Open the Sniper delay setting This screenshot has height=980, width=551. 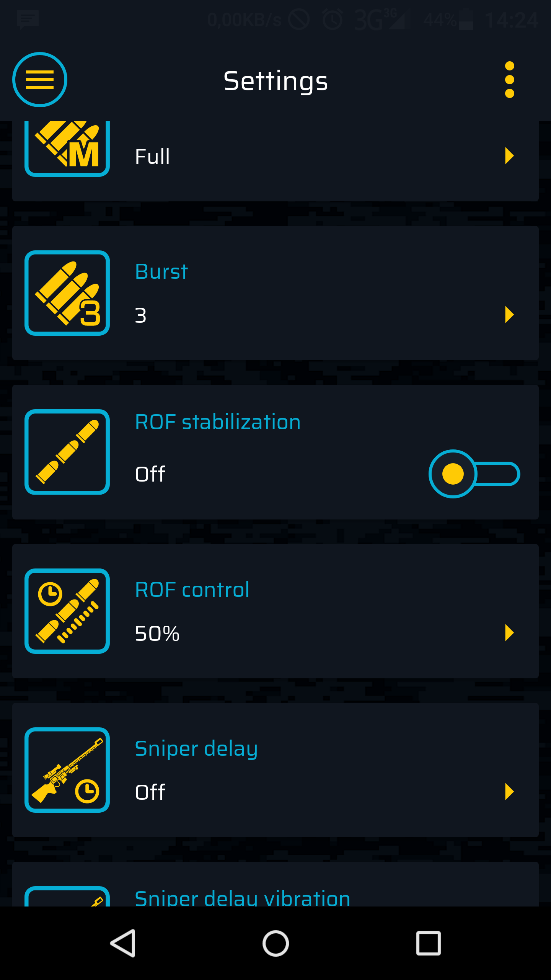[275, 770]
